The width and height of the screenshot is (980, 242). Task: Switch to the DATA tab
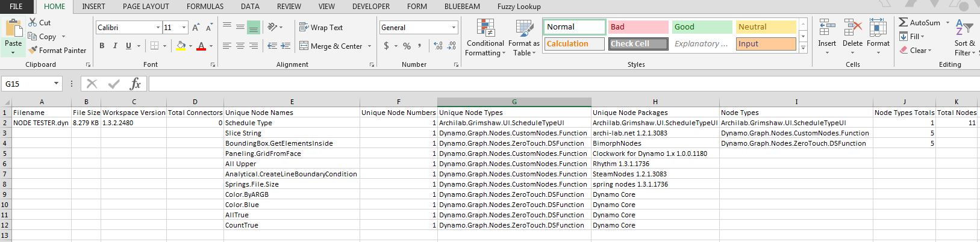(250, 7)
